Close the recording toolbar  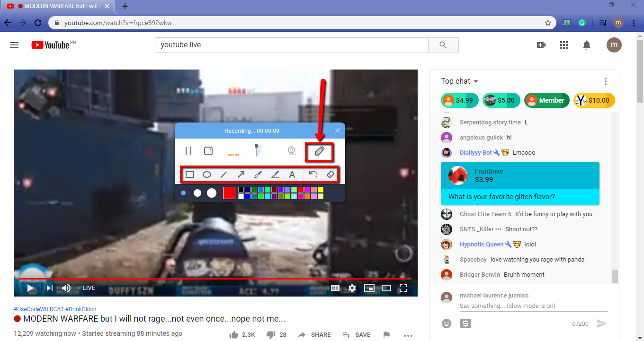[337, 131]
